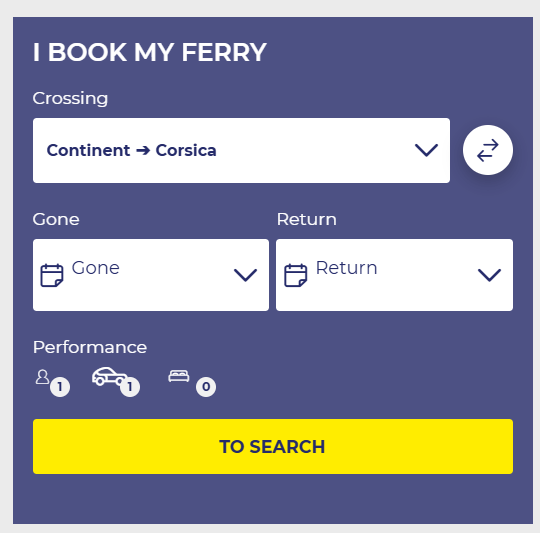Click the Return label above the field

307,219
